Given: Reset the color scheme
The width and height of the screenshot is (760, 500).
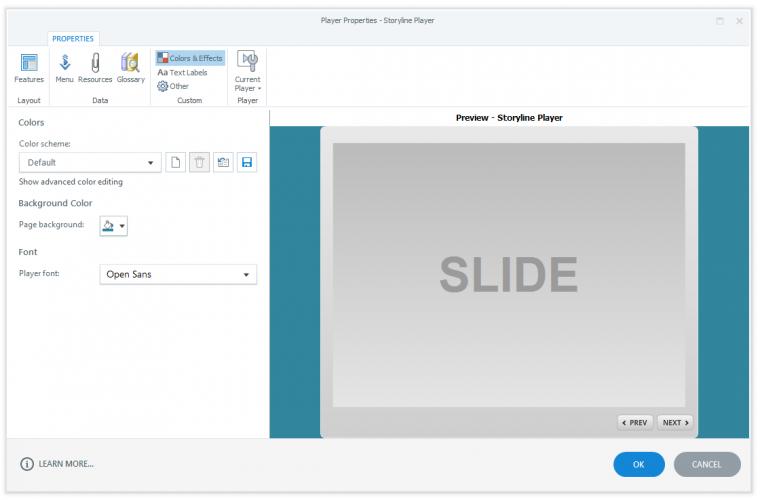Looking at the screenshot, I should point(223,162).
